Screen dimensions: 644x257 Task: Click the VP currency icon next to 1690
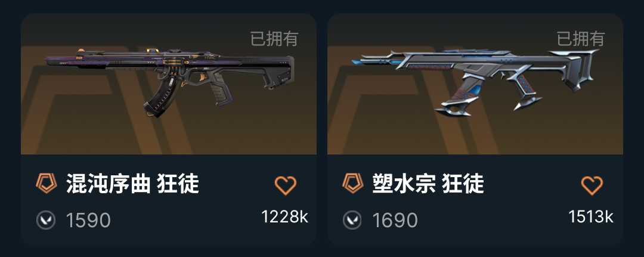pos(352,220)
